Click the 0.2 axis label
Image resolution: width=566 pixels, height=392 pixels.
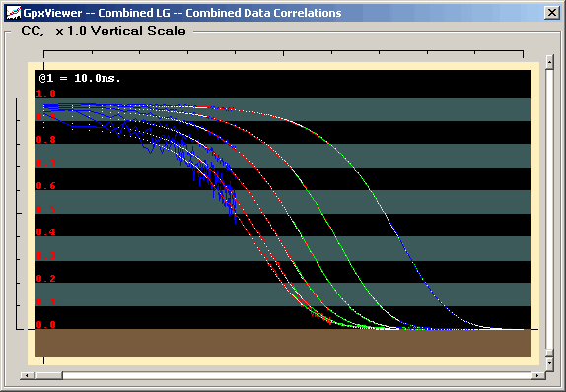(45, 279)
